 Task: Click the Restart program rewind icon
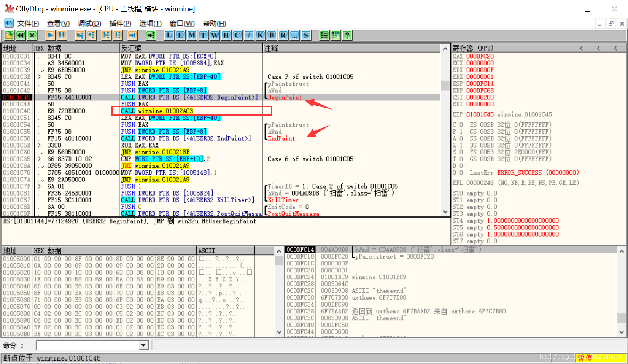(21, 35)
